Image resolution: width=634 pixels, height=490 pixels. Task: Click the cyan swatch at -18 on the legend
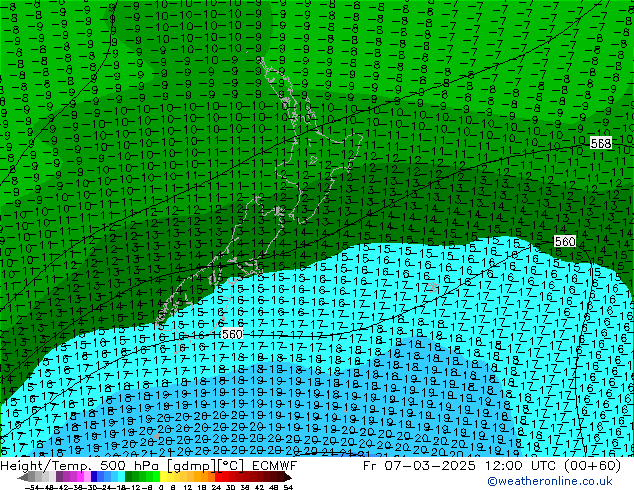[x=121, y=476]
